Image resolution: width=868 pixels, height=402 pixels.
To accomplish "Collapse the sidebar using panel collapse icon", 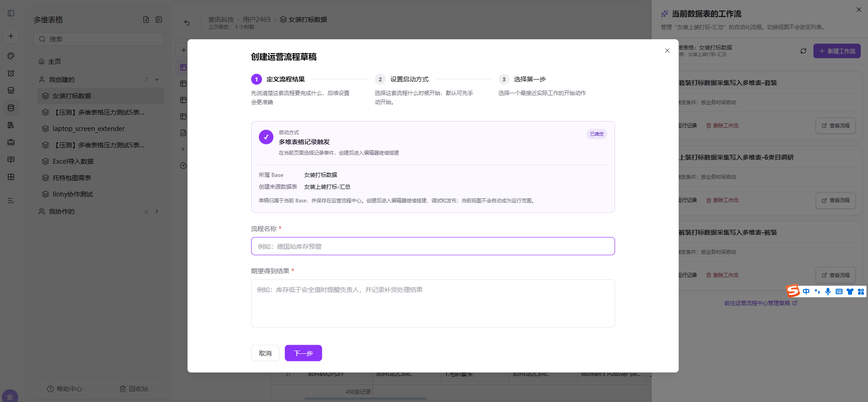I will [159, 20].
